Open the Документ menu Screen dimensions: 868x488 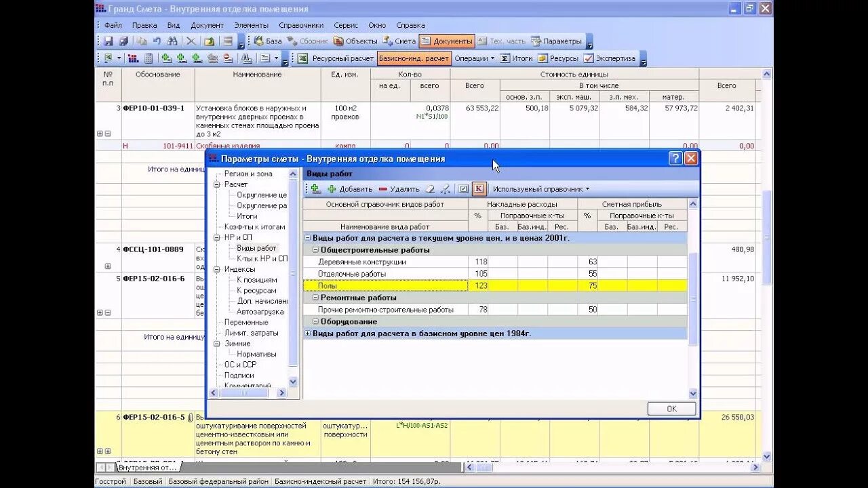(x=207, y=25)
